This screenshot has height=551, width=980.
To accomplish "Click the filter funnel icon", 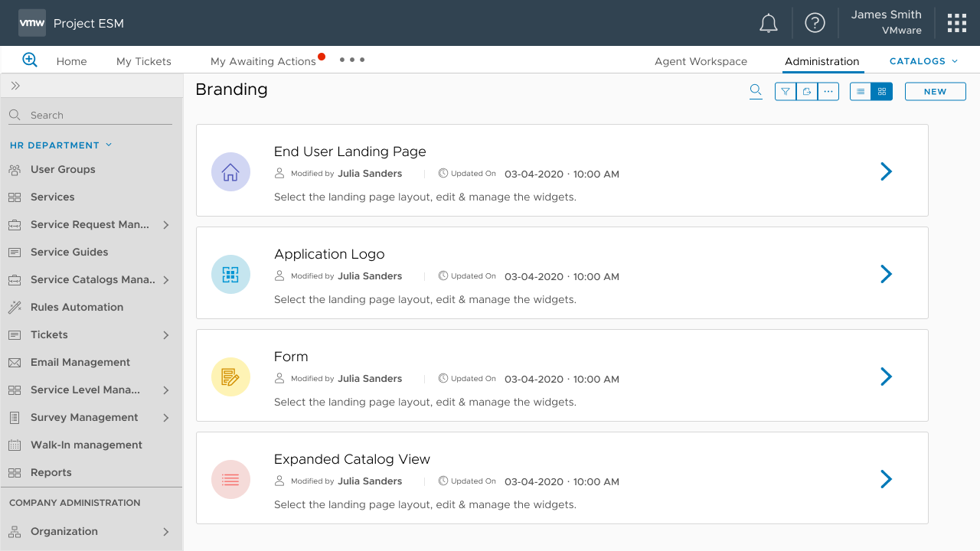I will (786, 92).
